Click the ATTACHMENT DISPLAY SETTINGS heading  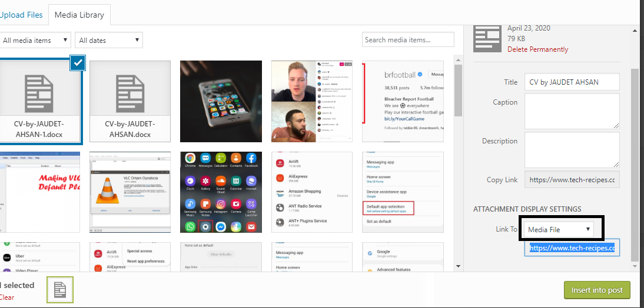coord(527,209)
